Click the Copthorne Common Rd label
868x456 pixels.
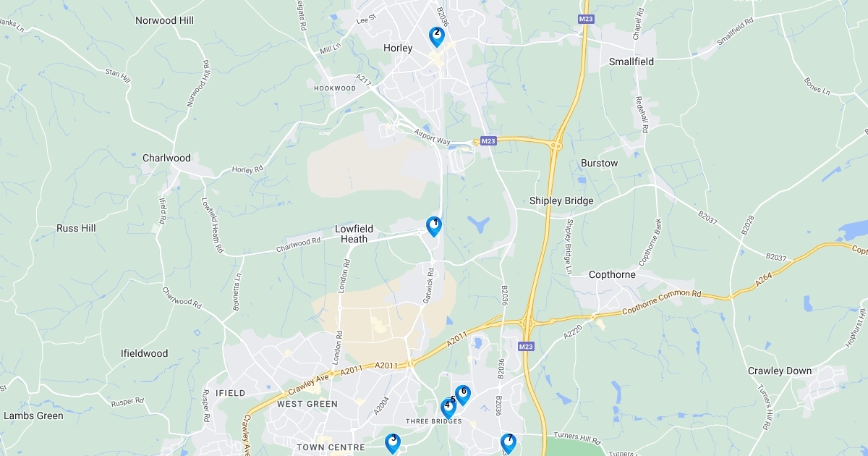[x=663, y=303]
